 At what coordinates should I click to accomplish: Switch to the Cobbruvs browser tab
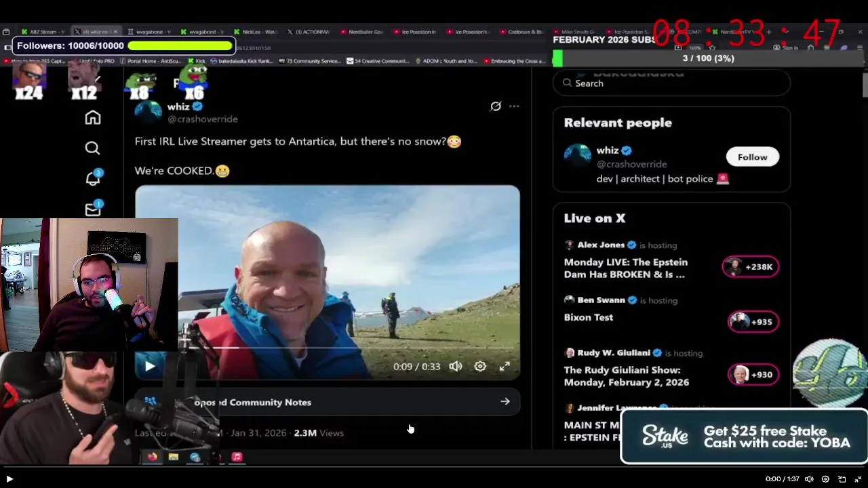click(x=521, y=32)
